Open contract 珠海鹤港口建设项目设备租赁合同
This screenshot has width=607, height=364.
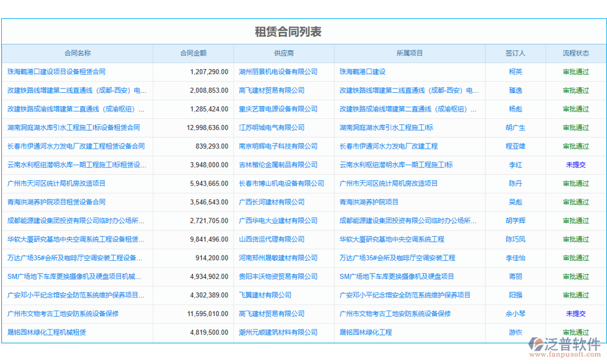pyautogui.click(x=56, y=72)
